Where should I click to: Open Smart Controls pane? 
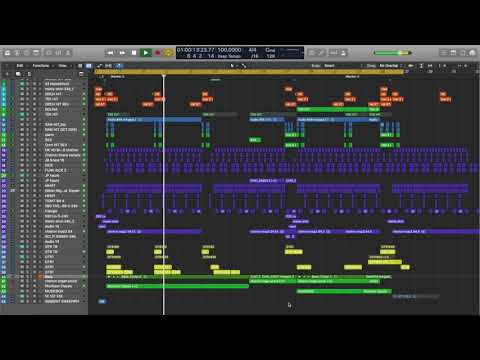click(49, 53)
